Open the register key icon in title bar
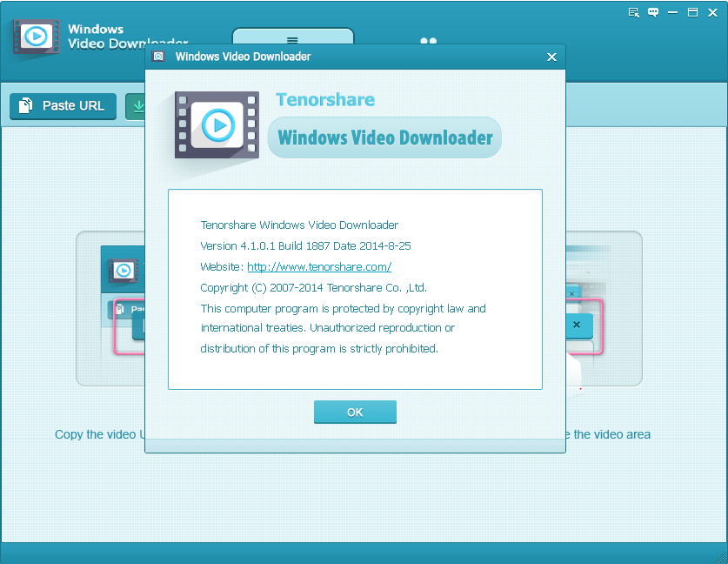 (634, 12)
